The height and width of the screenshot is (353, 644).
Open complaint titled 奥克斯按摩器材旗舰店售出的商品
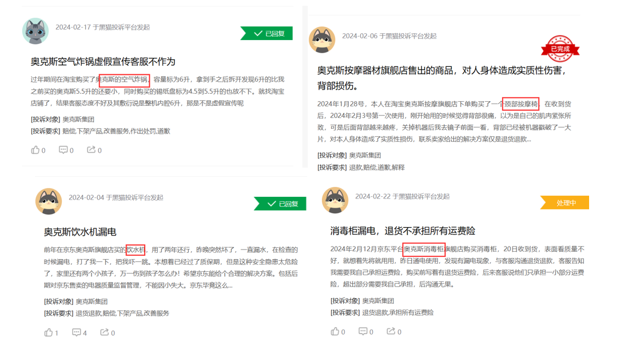[442, 78]
